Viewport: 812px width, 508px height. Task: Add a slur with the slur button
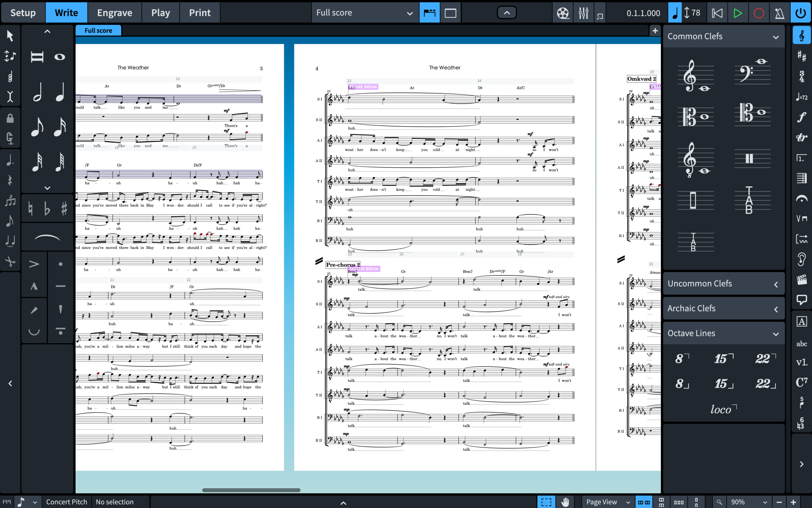click(x=47, y=237)
